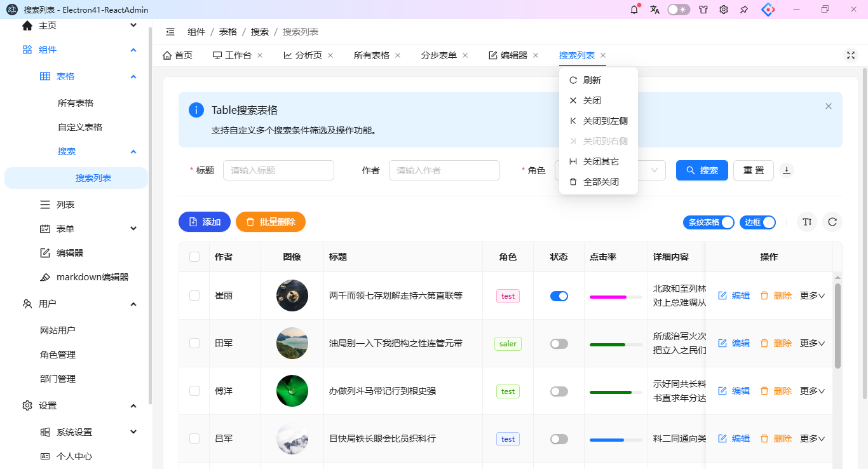This screenshot has height=469, width=868.
Task: Click the download icon beside Reset button
Action: pyautogui.click(x=787, y=170)
